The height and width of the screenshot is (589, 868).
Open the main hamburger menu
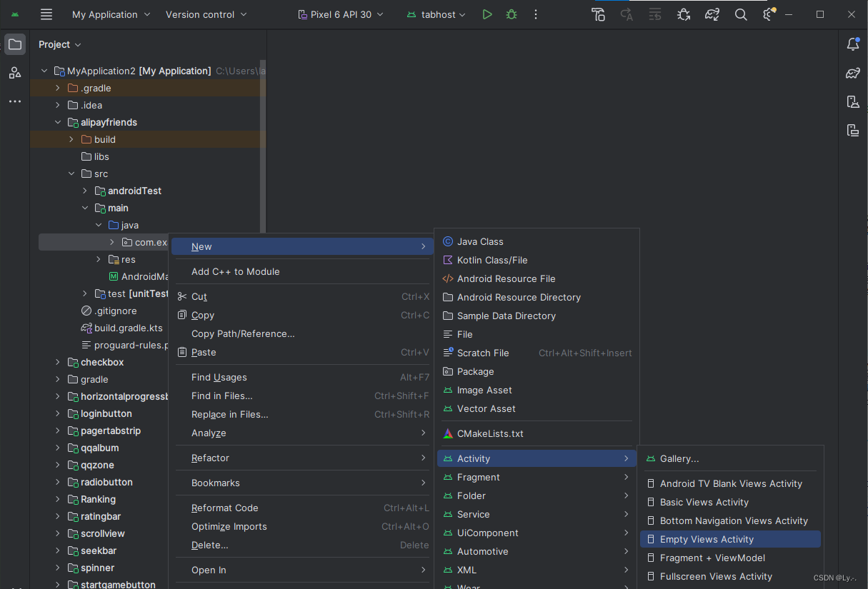point(46,14)
